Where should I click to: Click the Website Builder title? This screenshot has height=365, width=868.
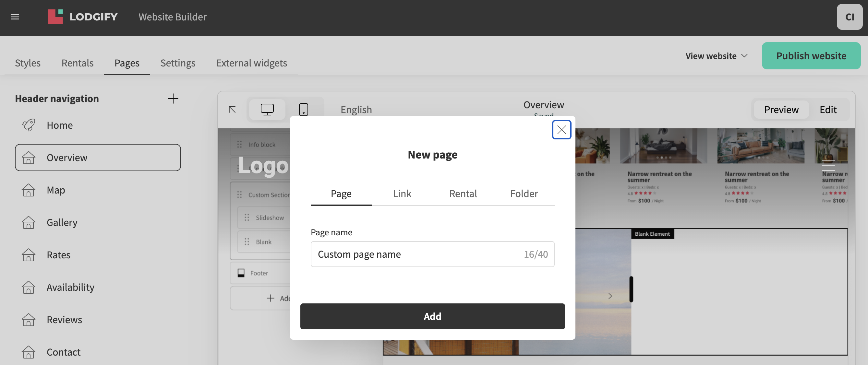[173, 17]
